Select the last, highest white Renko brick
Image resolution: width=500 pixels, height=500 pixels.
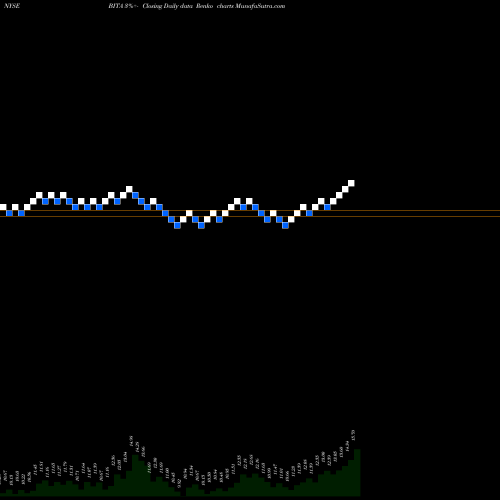coord(351,183)
